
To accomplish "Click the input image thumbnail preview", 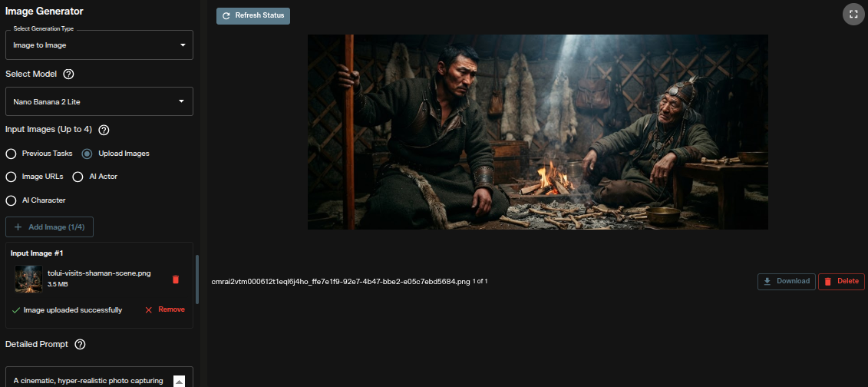I will point(29,279).
